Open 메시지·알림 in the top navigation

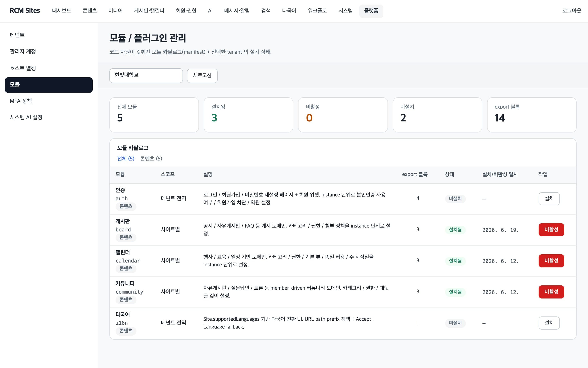point(237,11)
